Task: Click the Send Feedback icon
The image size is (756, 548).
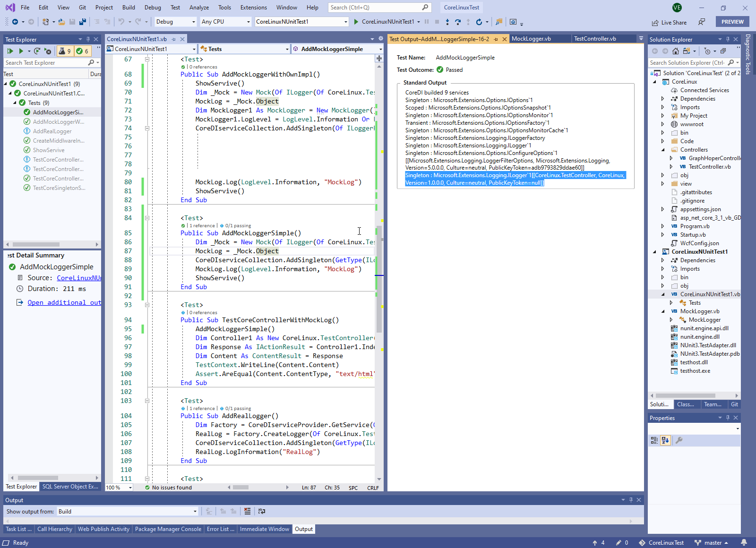Action: click(x=702, y=22)
